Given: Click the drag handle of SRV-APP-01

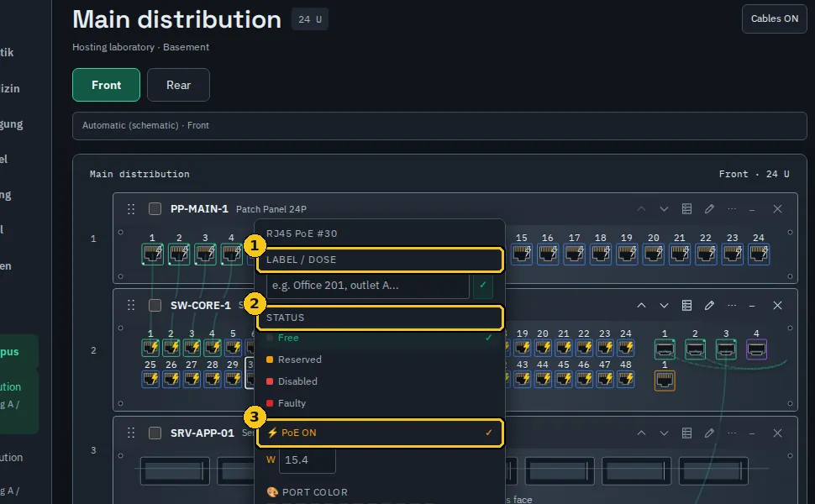Looking at the screenshot, I should 131,433.
